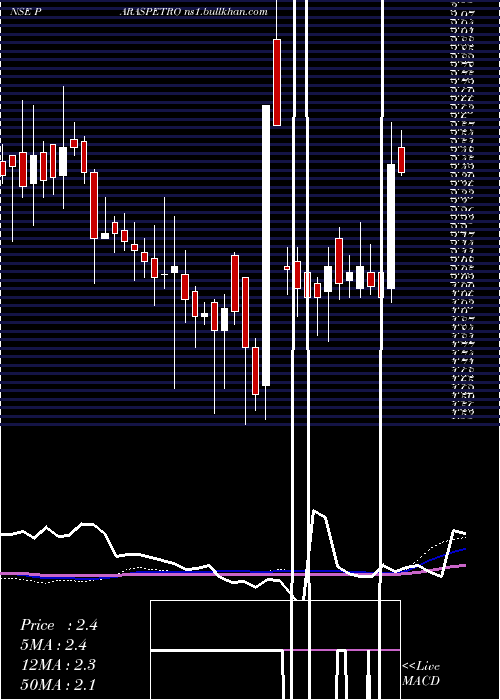
Task: Click the '12MA : 2.3' value
Action: coord(58,665)
